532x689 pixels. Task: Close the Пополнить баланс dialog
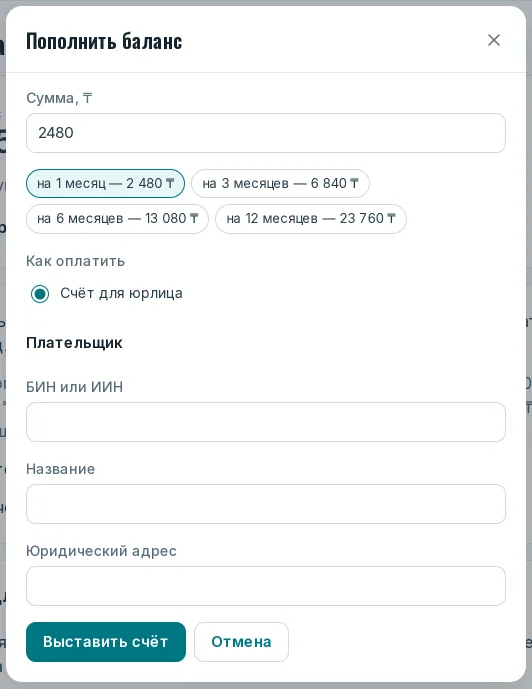[494, 40]
